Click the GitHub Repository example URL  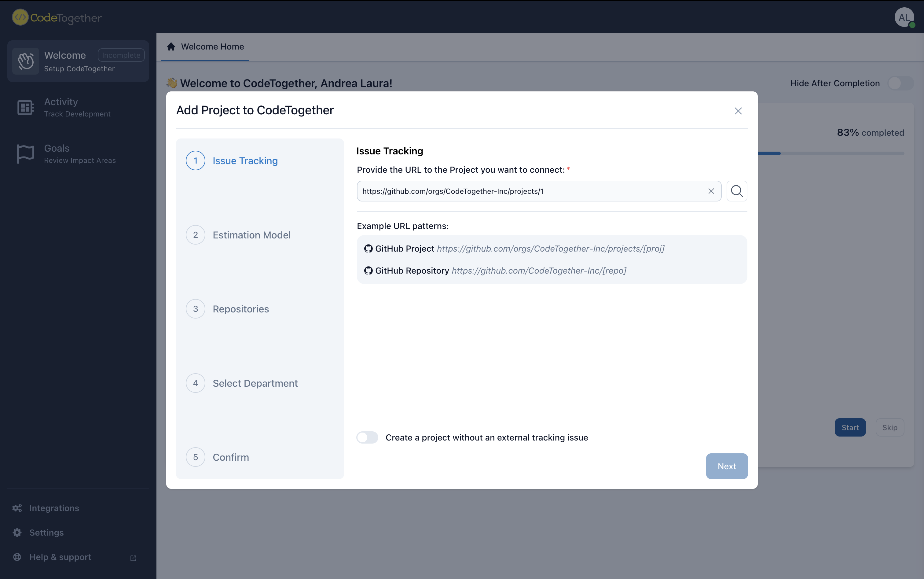539,271
